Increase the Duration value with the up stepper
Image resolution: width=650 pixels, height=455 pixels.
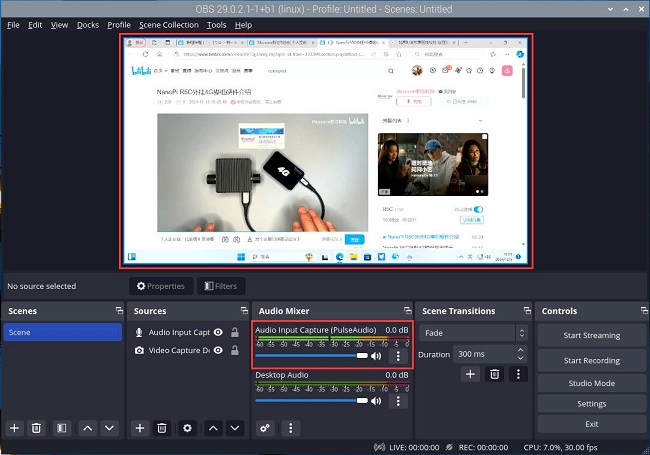click(x=521, y=350)
